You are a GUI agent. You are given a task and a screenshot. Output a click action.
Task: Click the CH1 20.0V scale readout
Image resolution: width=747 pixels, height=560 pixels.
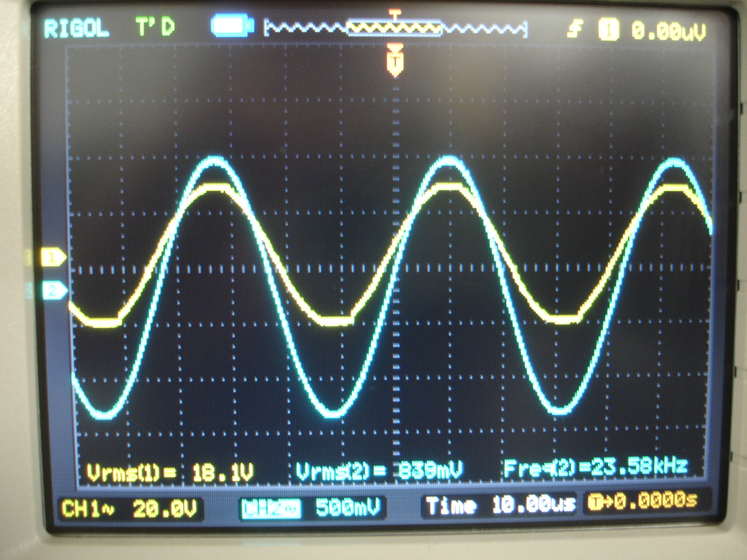pos(129,508)
